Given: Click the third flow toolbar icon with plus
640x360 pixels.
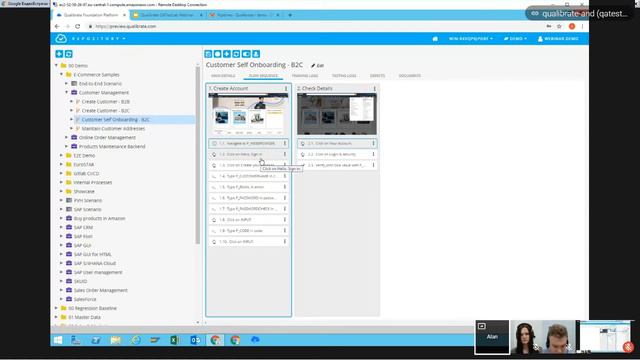Looking at the screenshot, I should (227, 54).
